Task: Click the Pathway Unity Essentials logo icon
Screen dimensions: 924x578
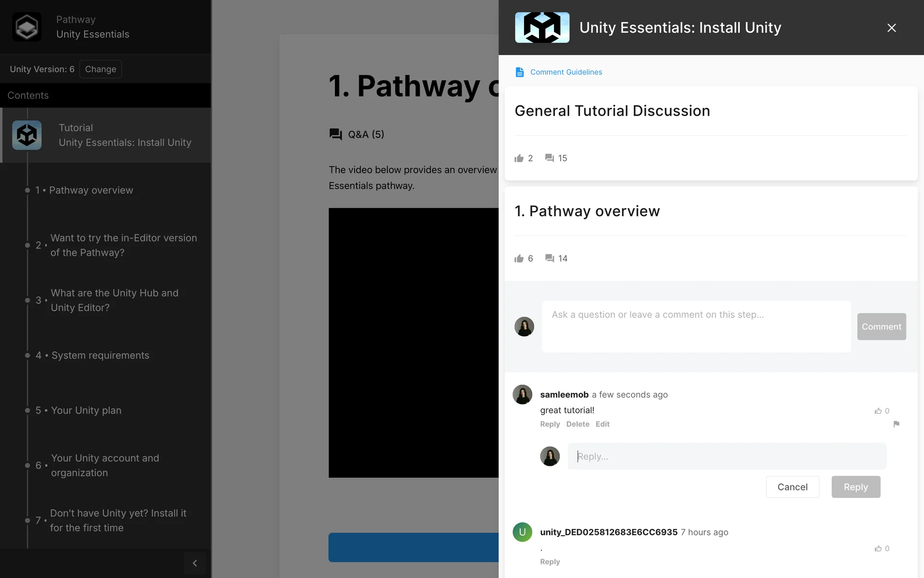Action: [26, 27]
